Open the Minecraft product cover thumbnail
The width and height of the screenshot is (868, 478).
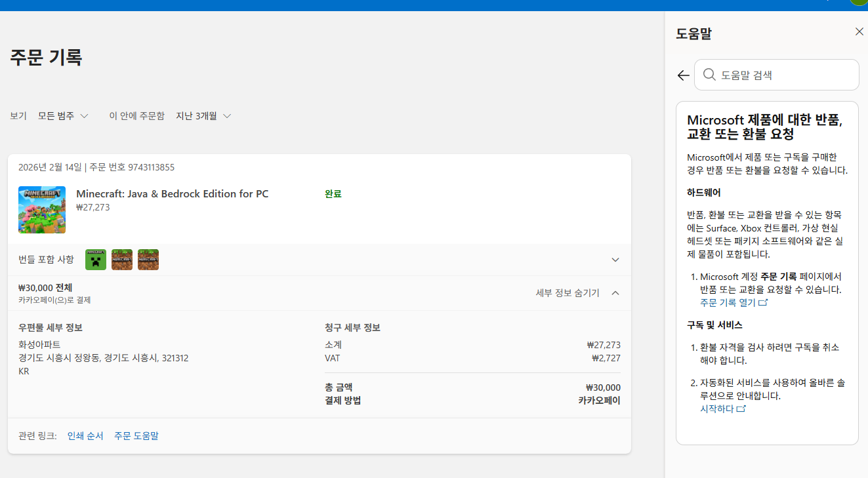(x=42, y=210)
